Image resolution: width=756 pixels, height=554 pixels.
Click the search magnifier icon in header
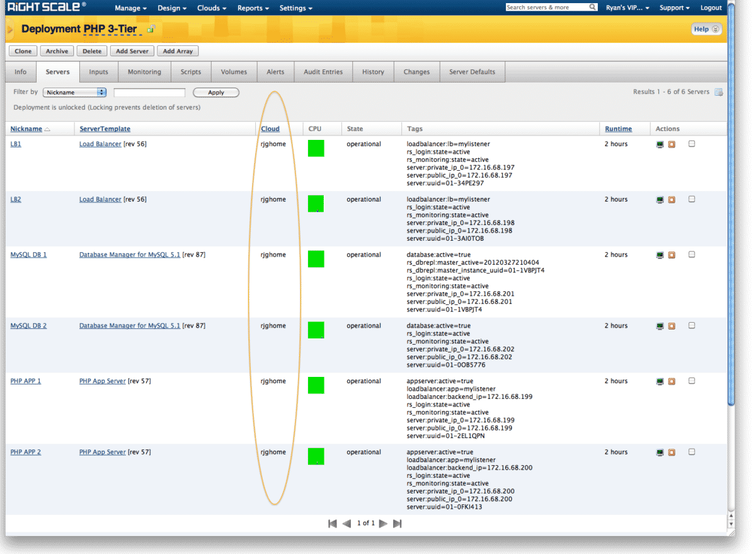tap(592, 8)
